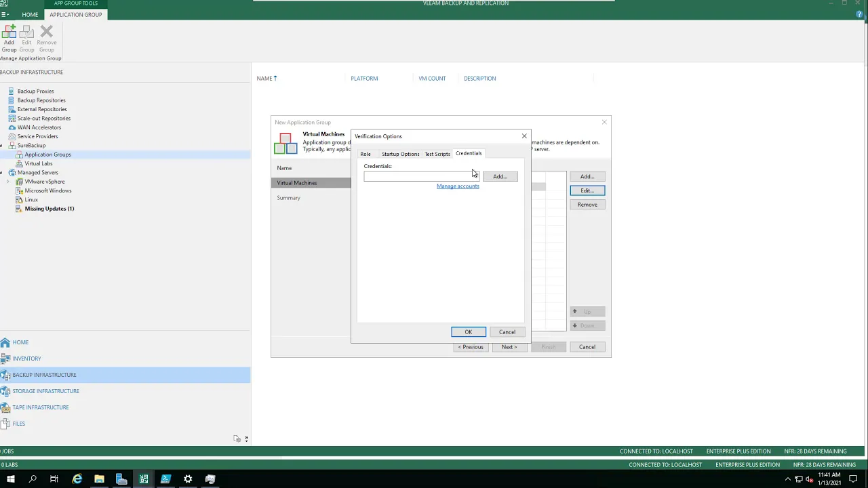Viewport: 868px width, 488px height.
Task: Select Backup Repositories in the tree
Action: 41,100
